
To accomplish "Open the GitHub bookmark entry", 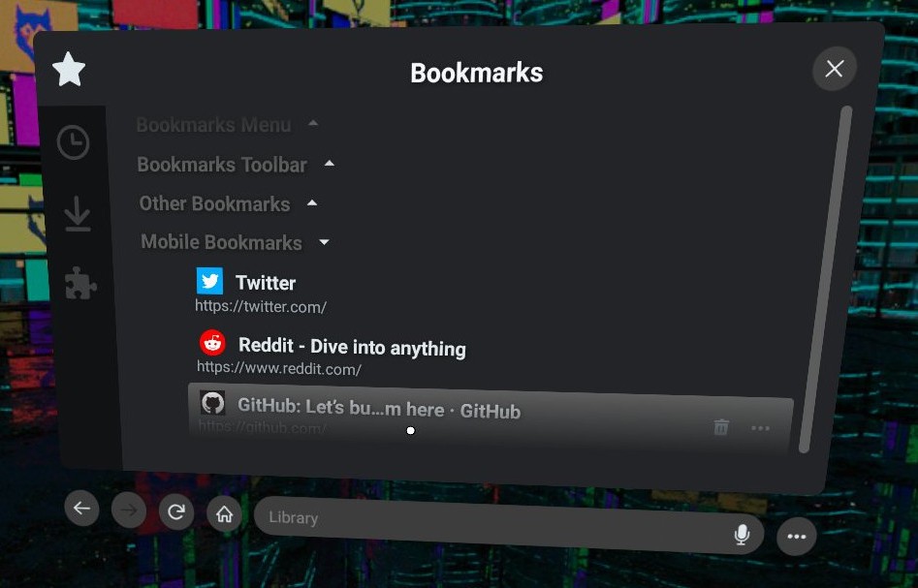I will click(x=378, y=411).
